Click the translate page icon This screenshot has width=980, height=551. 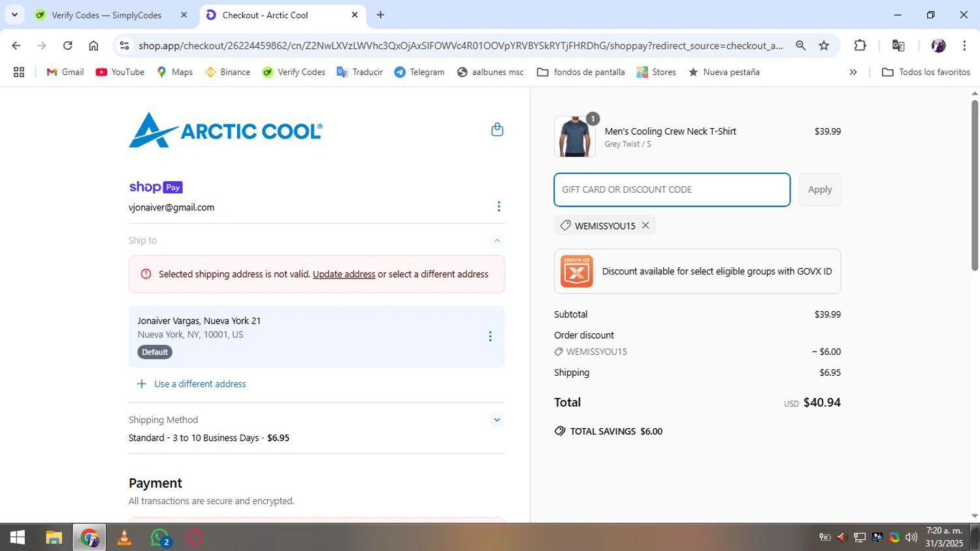coord(898,46)
